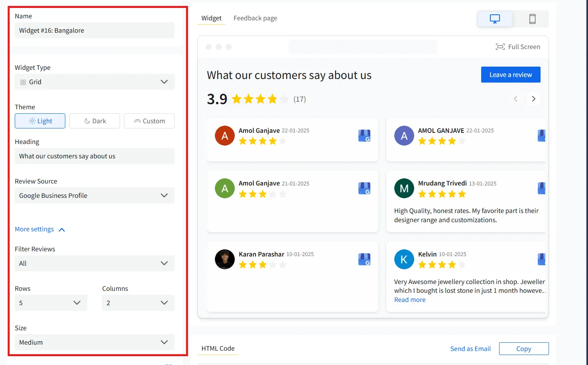This screenshot has width=588, height=365.
Task: Select the Light theme
Action: point(40,120)
